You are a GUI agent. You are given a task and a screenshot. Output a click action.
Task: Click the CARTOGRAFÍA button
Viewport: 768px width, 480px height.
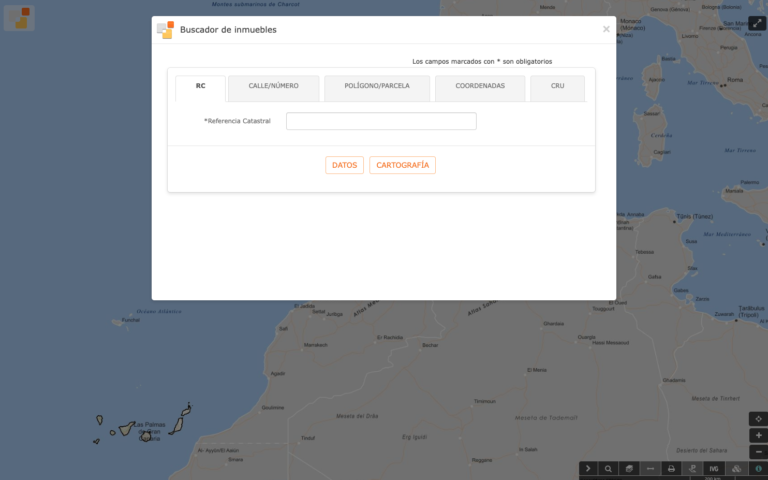(402, 165)
